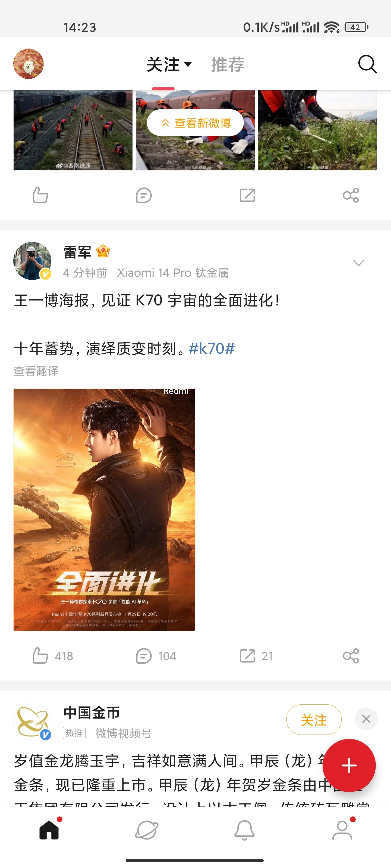Like the railway photos post
Image resolution: width=391 pixels, height=868 pixels.
pos(40,195)
